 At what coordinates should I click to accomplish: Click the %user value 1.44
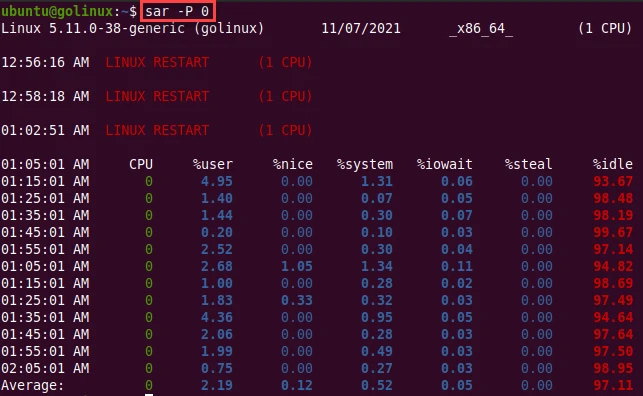click(217, 215)
